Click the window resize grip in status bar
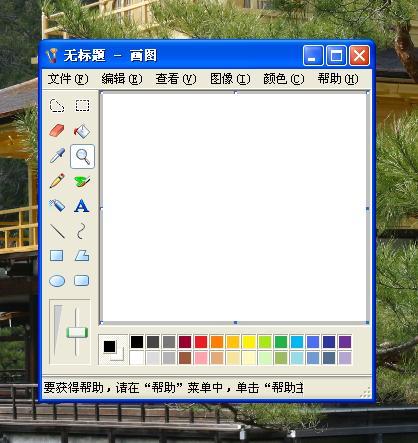 pyautogui.click(x=366, y=393)
